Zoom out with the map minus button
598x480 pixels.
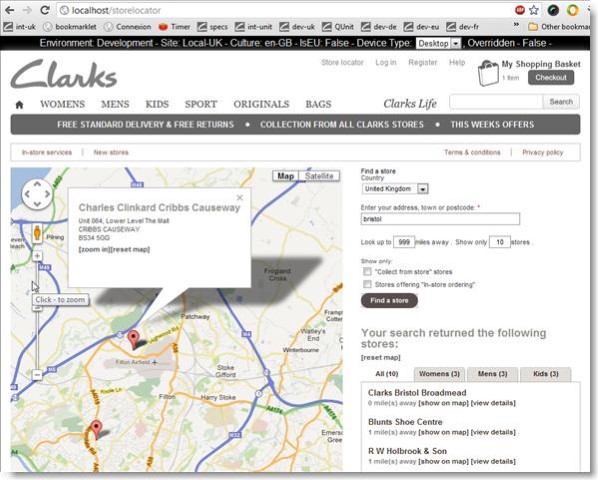coord(37,375)
